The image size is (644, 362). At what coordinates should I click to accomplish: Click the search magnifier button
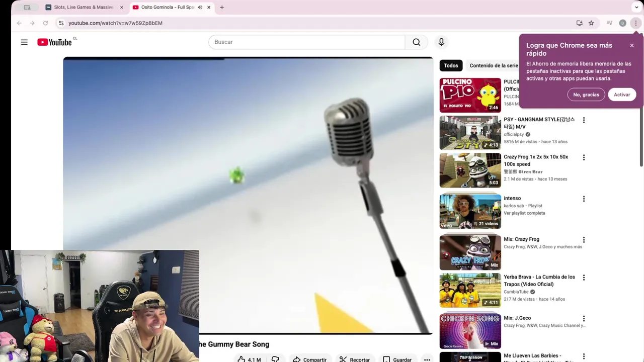pos(417,42)
